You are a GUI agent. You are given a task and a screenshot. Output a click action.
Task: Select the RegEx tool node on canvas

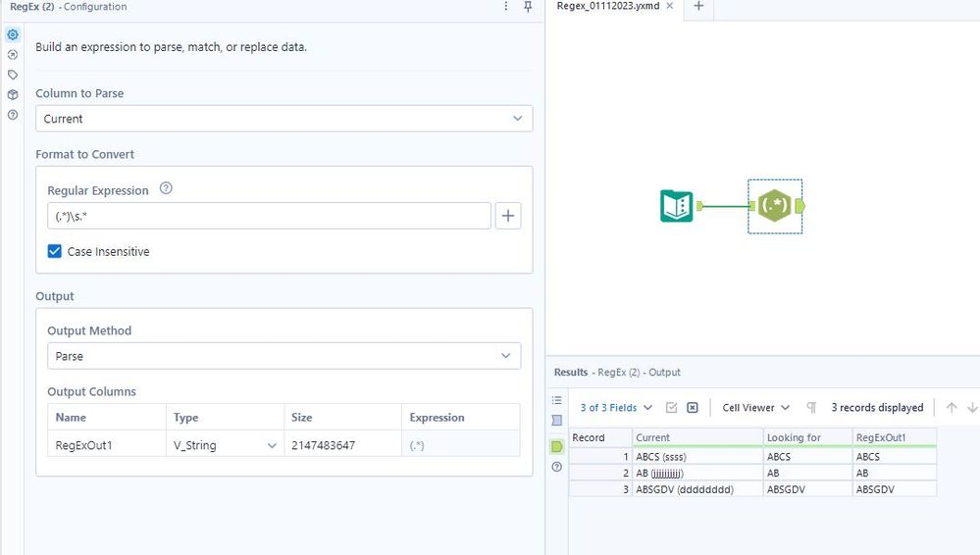pos(774,206)
